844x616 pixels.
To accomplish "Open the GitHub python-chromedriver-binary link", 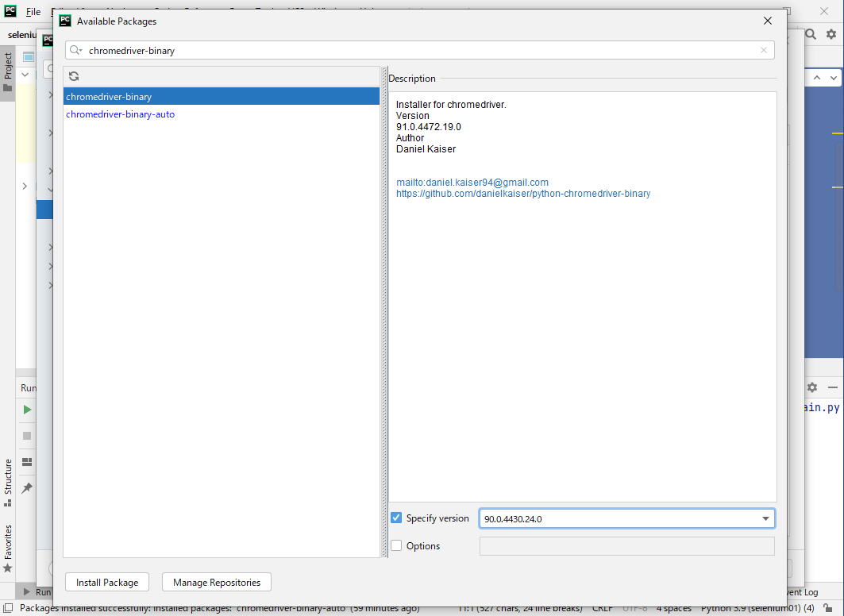I will click(x=523, y=194).
